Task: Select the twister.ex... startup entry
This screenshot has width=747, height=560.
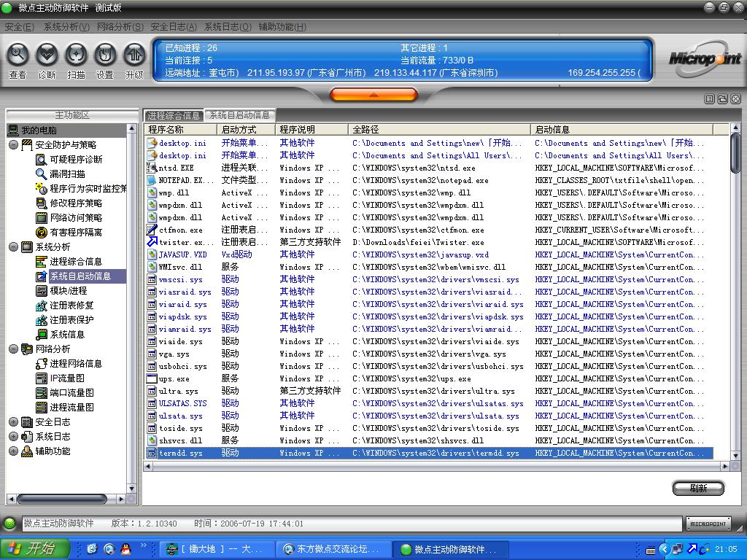Action: [x=429, y=242]
